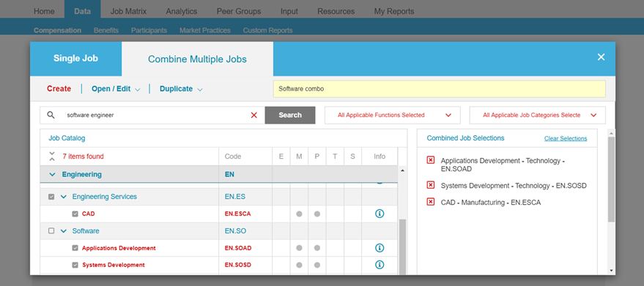Open info for Applications Development job
Viewport: 644px width, 286px height.
[380, 248]
